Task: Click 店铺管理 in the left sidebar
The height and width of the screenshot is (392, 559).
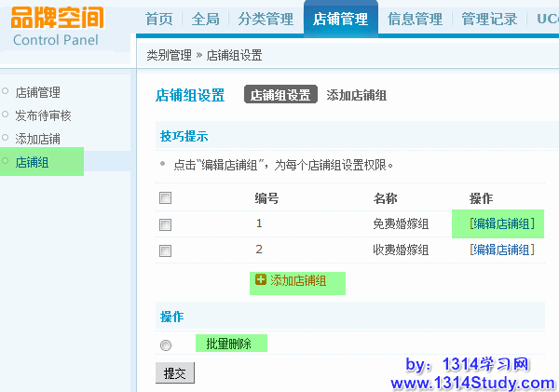Action: (x=37, y=92)
